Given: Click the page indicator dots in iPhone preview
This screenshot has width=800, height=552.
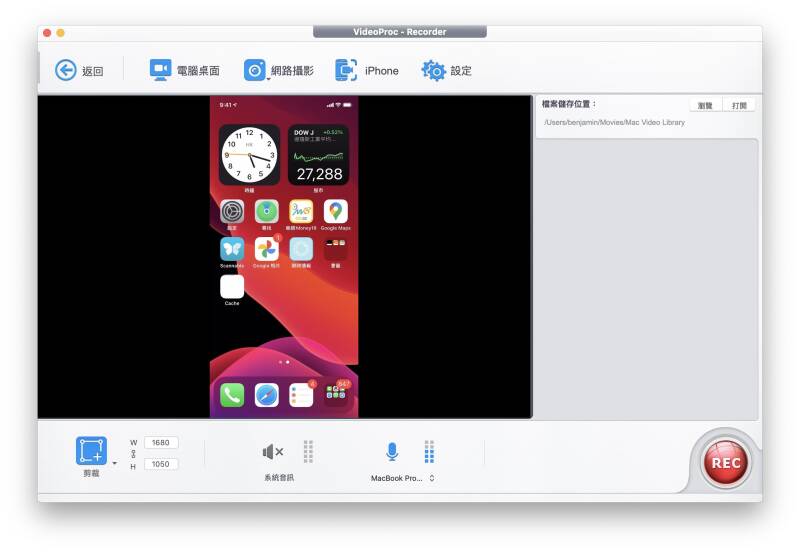Looking at the screenshot, I should (284, 362).
